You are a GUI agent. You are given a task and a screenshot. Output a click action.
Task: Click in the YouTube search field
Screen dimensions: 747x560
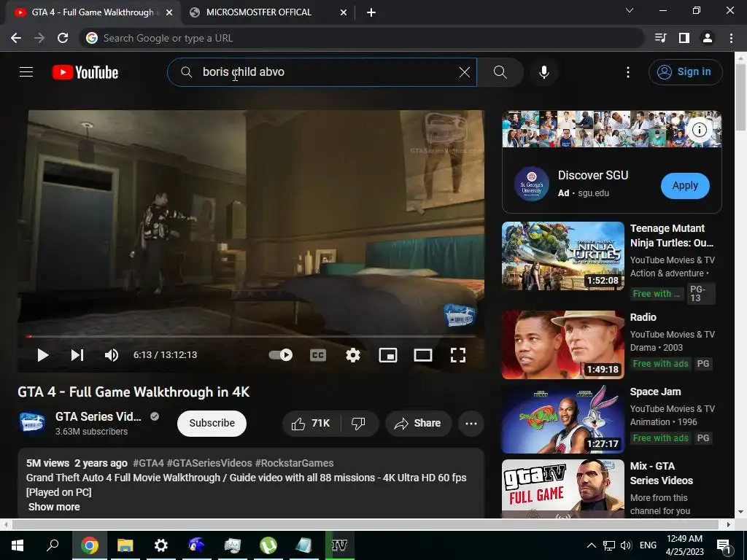pos(322,72)
